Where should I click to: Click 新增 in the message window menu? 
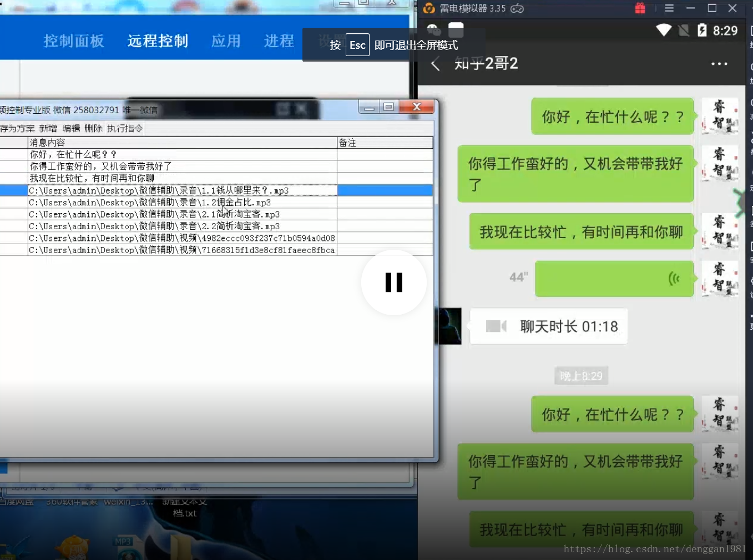coord(48,128)
